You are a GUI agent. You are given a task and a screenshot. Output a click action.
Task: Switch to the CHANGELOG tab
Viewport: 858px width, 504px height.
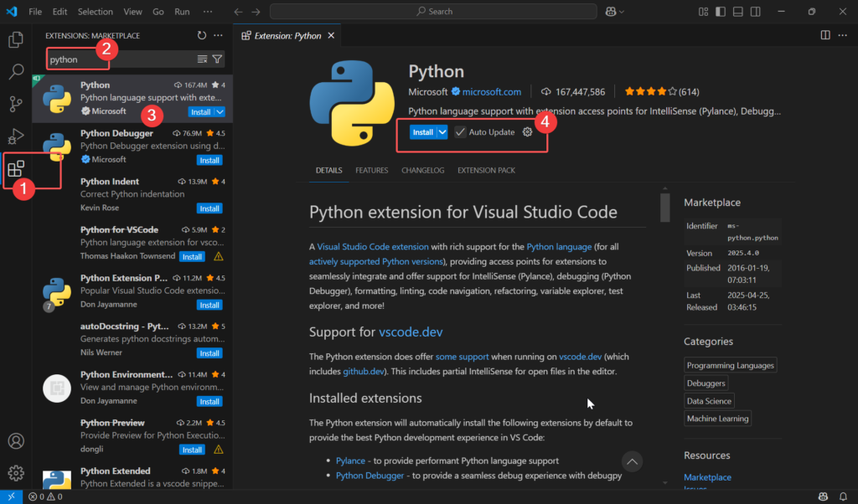pos(423,171)
